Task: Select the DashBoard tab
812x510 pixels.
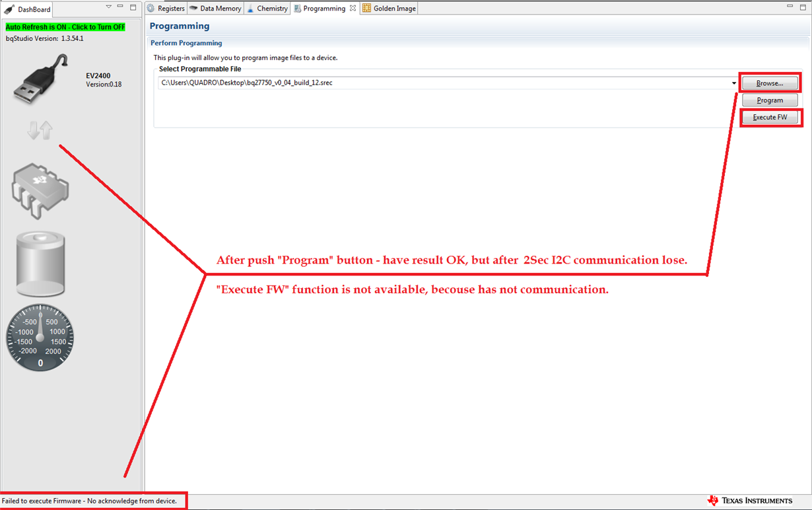Action: point(28,9)
